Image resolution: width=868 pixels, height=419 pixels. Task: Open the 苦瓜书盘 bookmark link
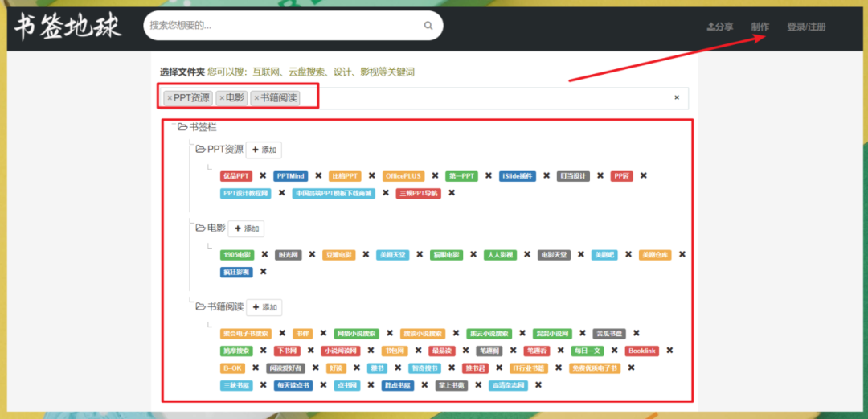tap(609, 334)
